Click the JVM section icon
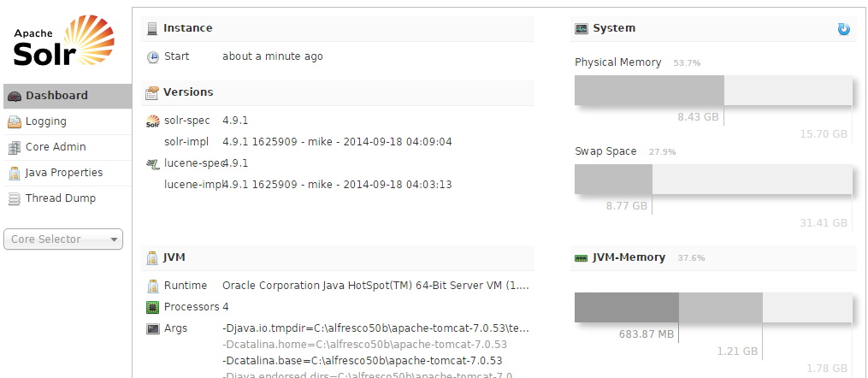The width and height of the screenshot is (868, 378). 152,257
